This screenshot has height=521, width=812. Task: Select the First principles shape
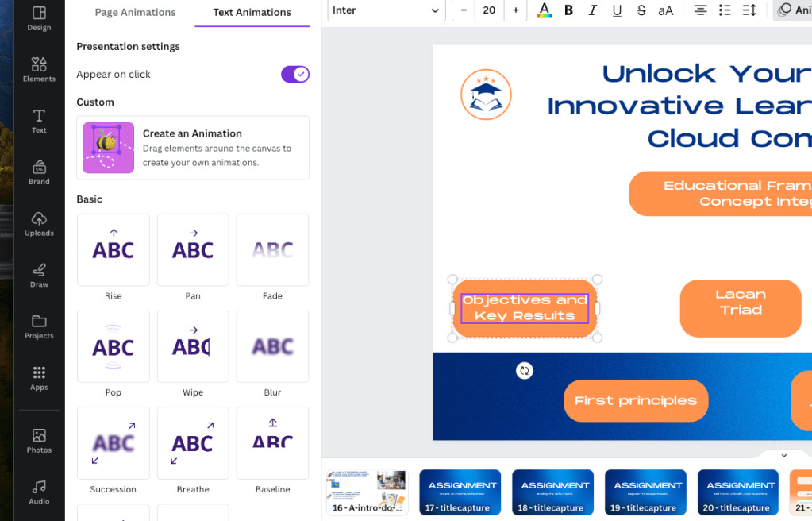pos(636,401)
